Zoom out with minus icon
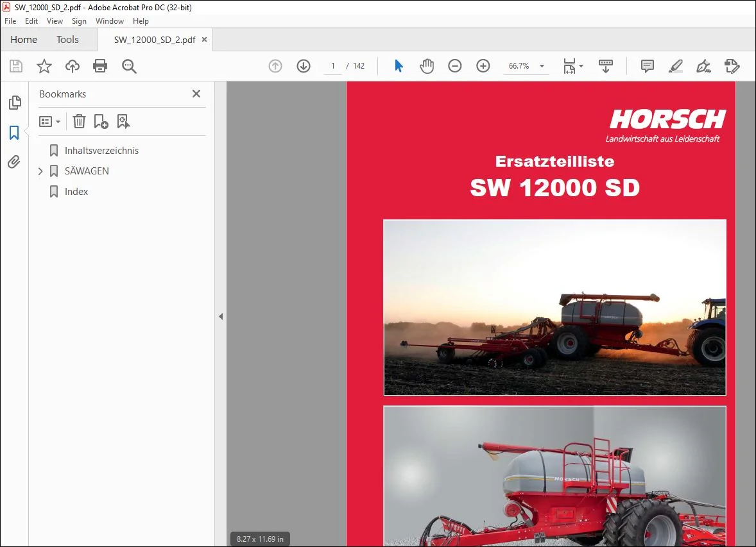 (x=454, y=66)
